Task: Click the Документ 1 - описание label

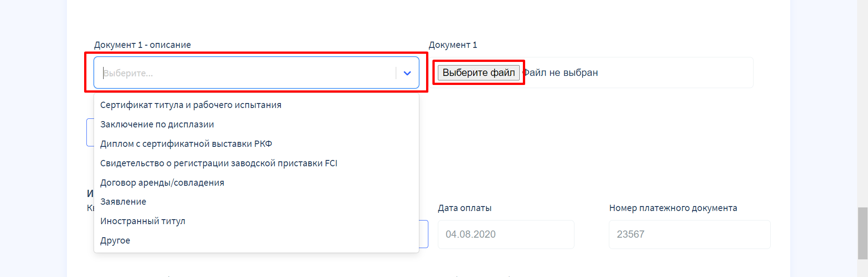Action: [142, 45]
